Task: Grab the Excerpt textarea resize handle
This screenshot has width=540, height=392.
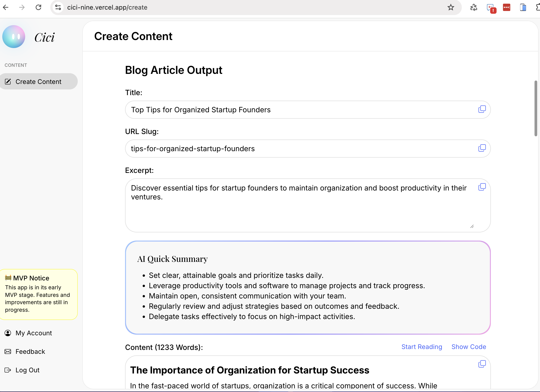Action: tap(472, 226)
